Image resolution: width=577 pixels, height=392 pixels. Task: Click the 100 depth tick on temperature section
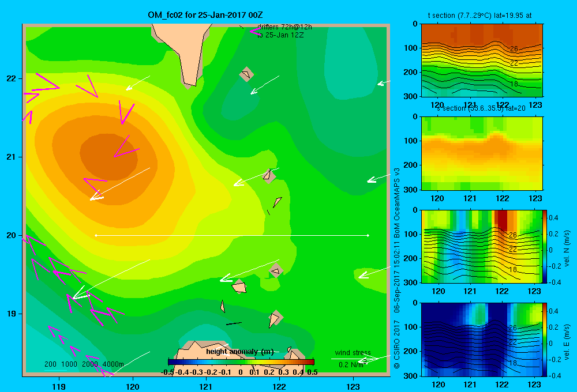412,48
